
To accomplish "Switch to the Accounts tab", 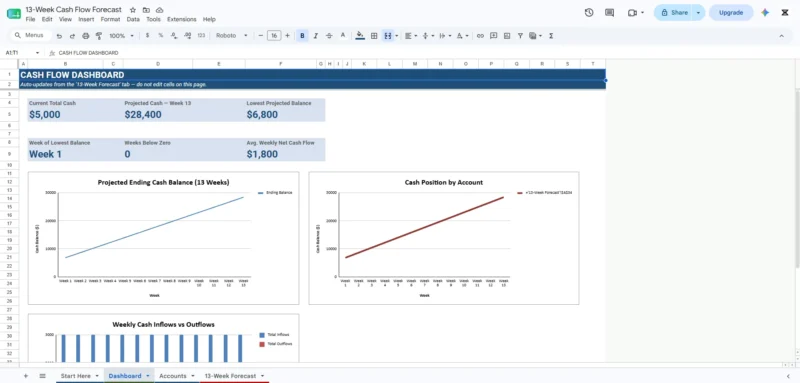I will click(172, 376).
